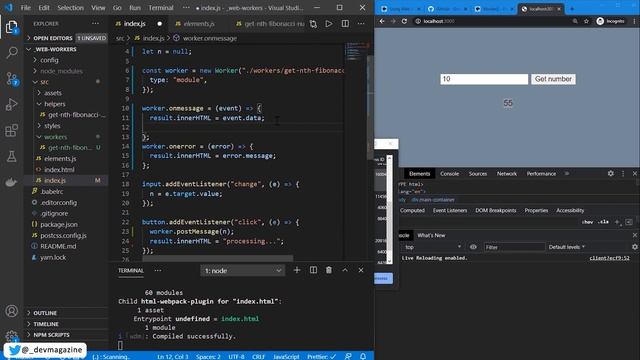Open the Event Listeners pane tab

pos(450,211)
